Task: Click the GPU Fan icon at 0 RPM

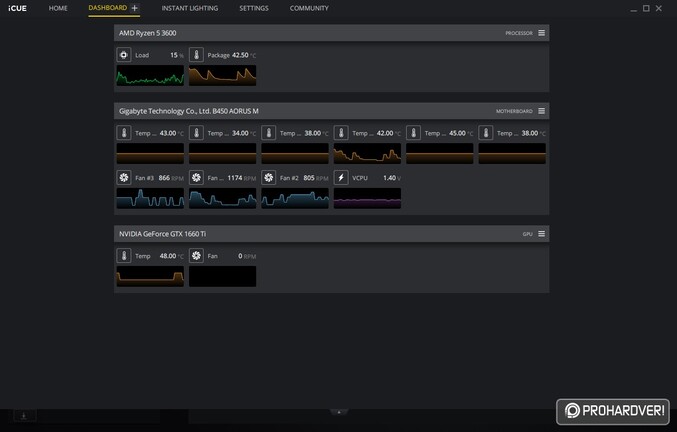Action: 196,255
